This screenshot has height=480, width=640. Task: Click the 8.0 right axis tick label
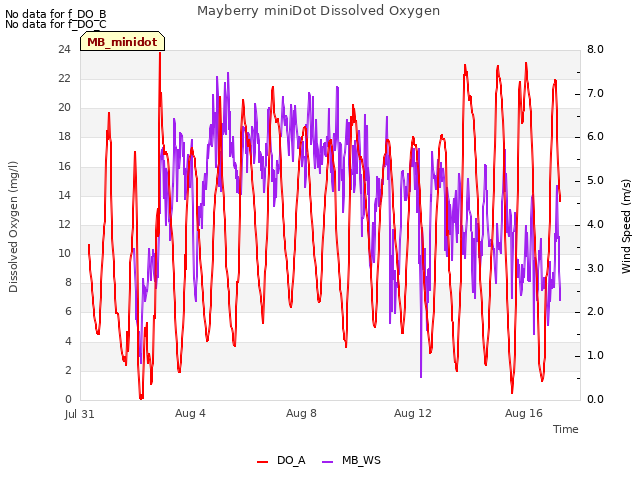(x=595, y=49)
